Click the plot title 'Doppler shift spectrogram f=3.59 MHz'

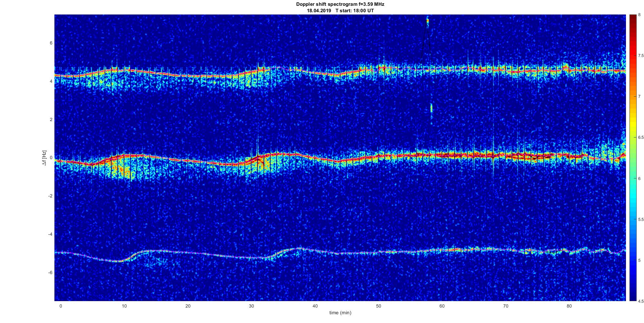pyautogui.click(x=340, y=5)
